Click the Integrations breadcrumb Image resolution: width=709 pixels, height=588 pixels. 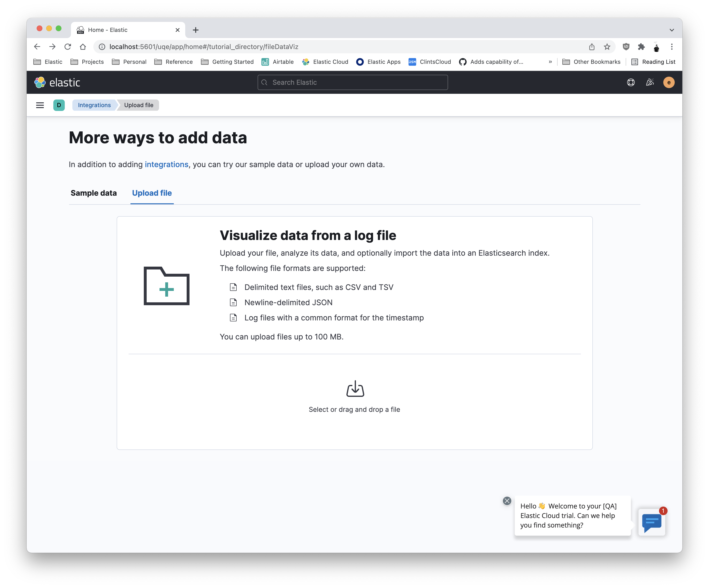pos(94,105)
